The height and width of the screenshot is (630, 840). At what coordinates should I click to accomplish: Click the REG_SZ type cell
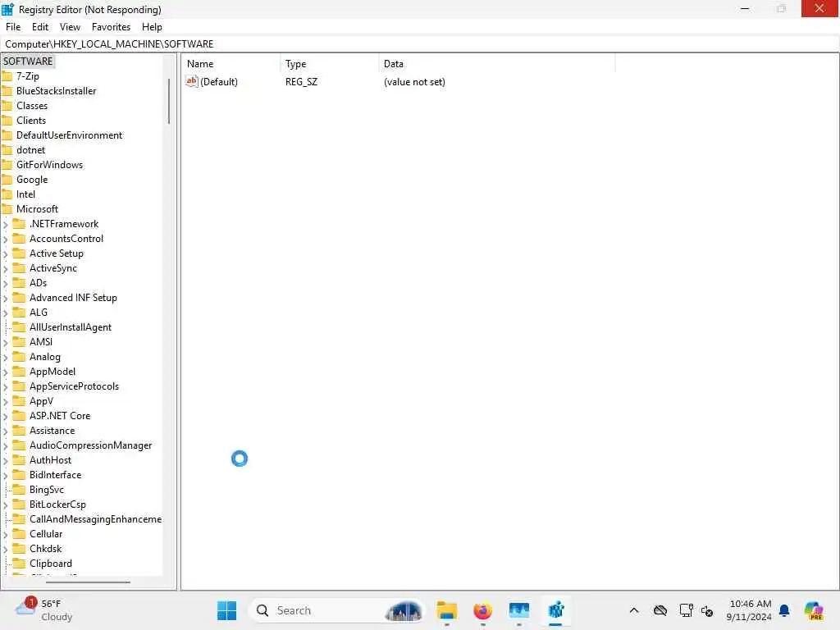pos(301,81)
